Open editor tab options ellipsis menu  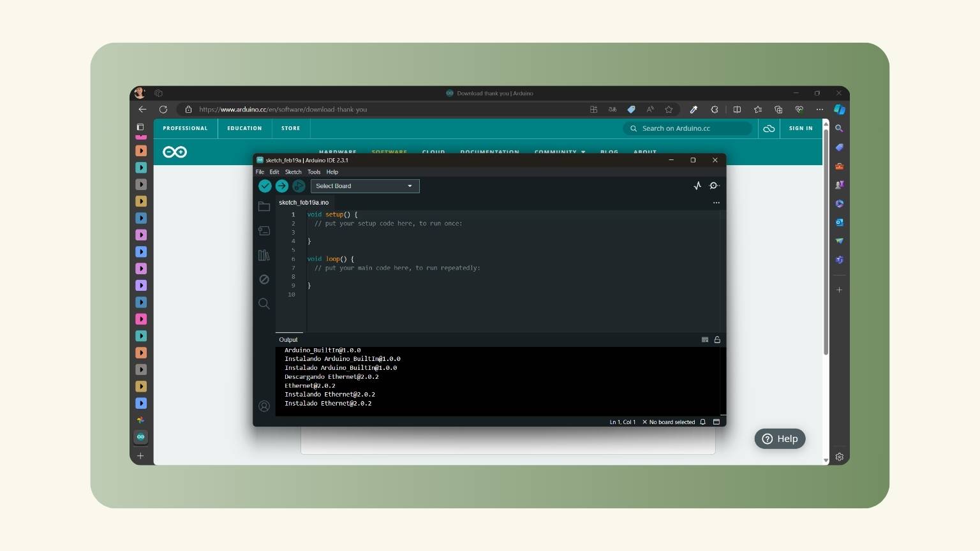click(716, 203)
